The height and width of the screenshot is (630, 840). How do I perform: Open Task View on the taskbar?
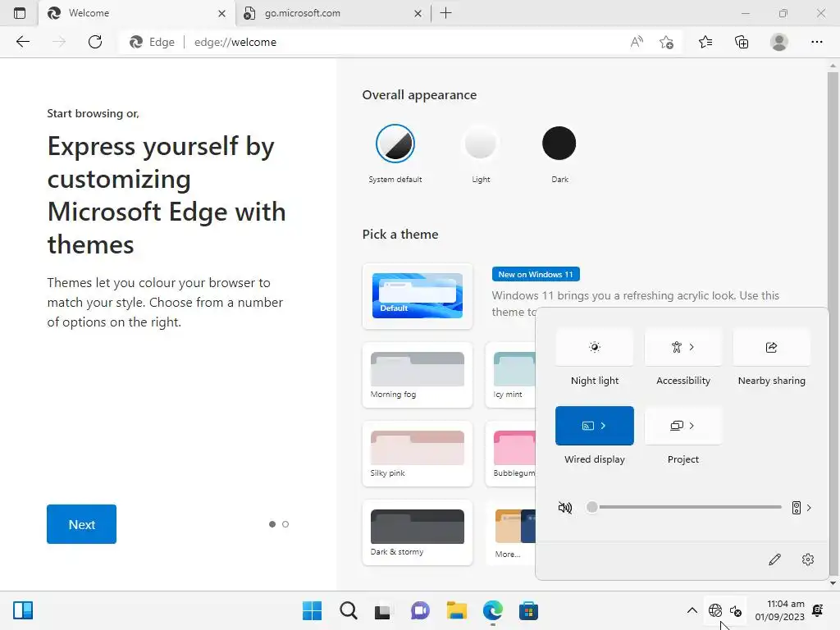click(384, 610)
